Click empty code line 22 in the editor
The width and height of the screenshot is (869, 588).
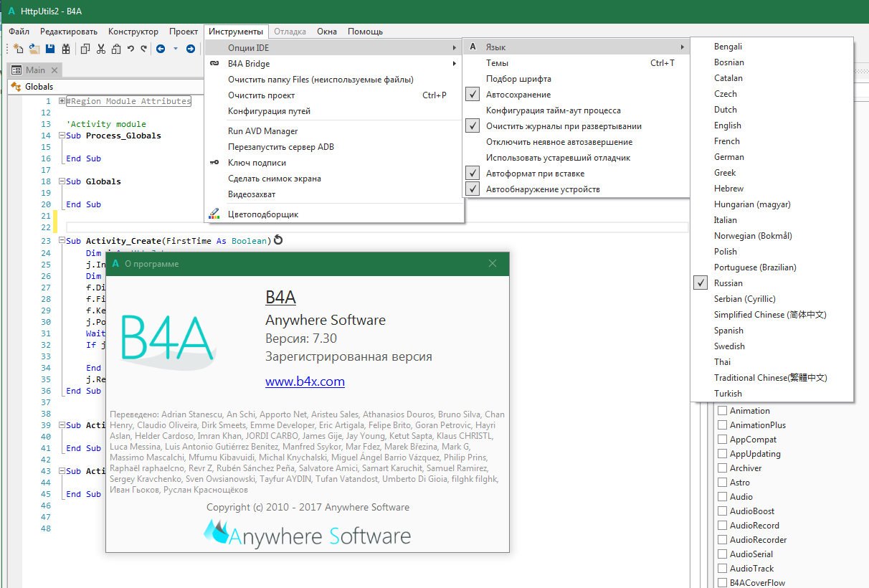376,227
